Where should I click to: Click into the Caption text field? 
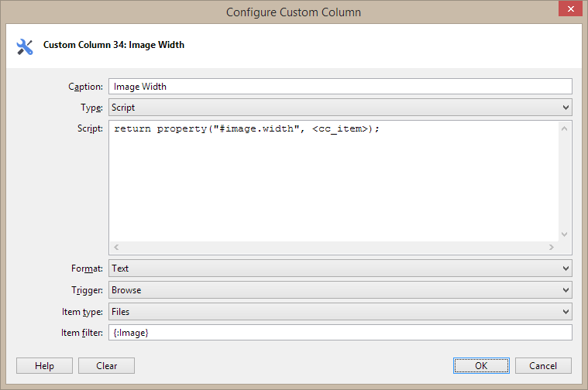339,87
